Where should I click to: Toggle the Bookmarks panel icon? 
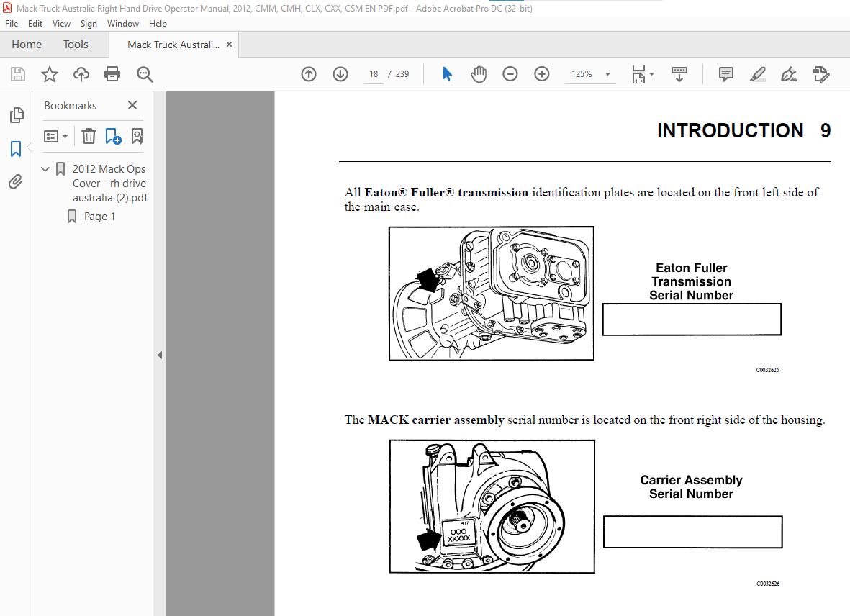(16, 148)
